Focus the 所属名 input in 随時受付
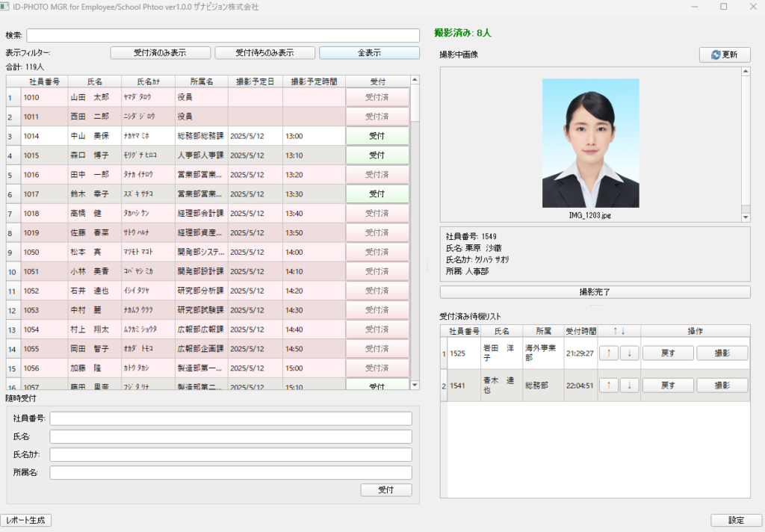The width and height of the screenshot is (765, 532). (x=231, y=473)
